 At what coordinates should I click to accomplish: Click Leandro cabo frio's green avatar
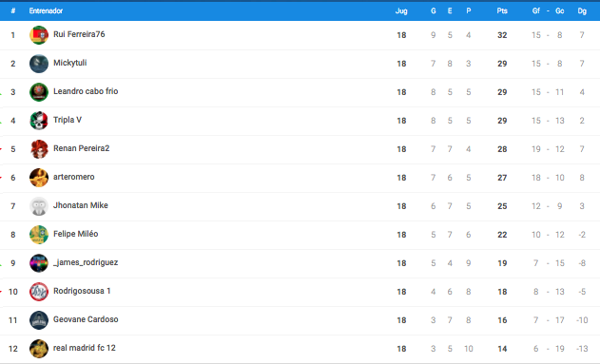click(x=39, y=92)
